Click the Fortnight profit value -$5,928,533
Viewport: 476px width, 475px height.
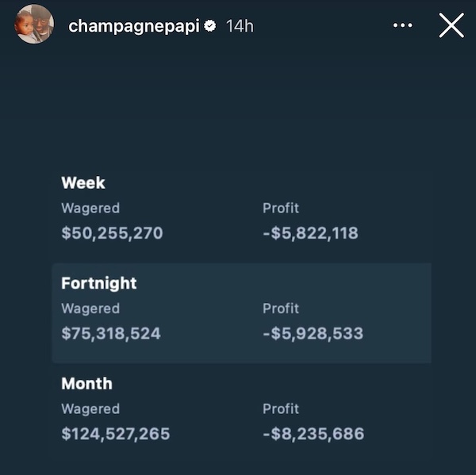pyautogui.click(x=313, y=333)
